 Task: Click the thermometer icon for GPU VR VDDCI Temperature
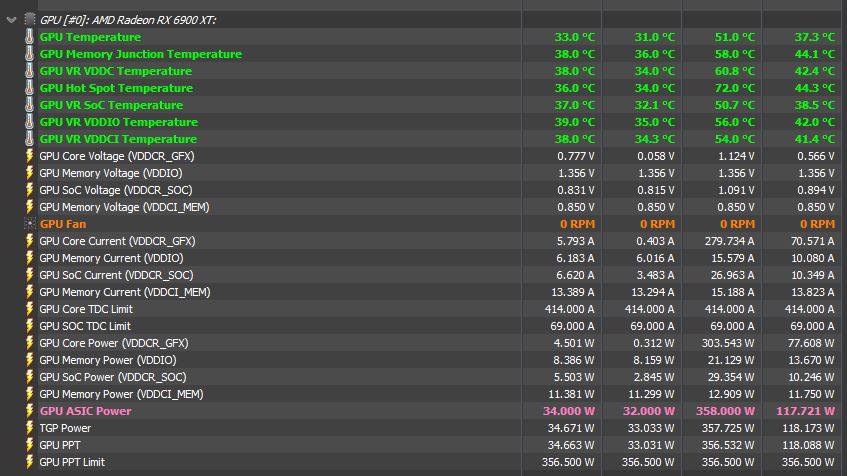click(x=28, y=139)
